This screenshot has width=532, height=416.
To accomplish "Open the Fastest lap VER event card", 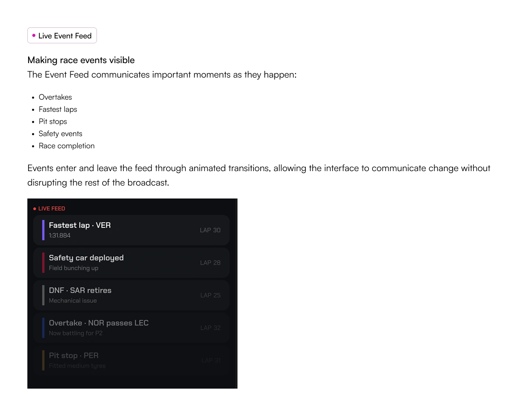I will coord(131,230).
